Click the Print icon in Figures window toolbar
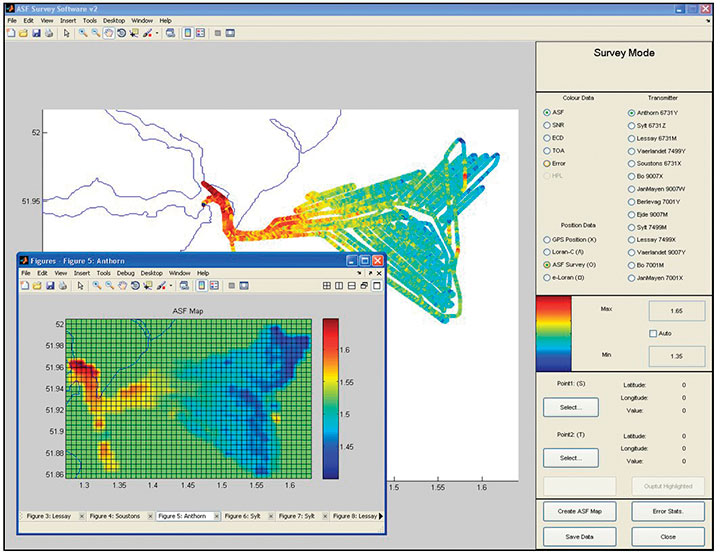This screenshot has width=720, height=555. [x=64, y=286]
